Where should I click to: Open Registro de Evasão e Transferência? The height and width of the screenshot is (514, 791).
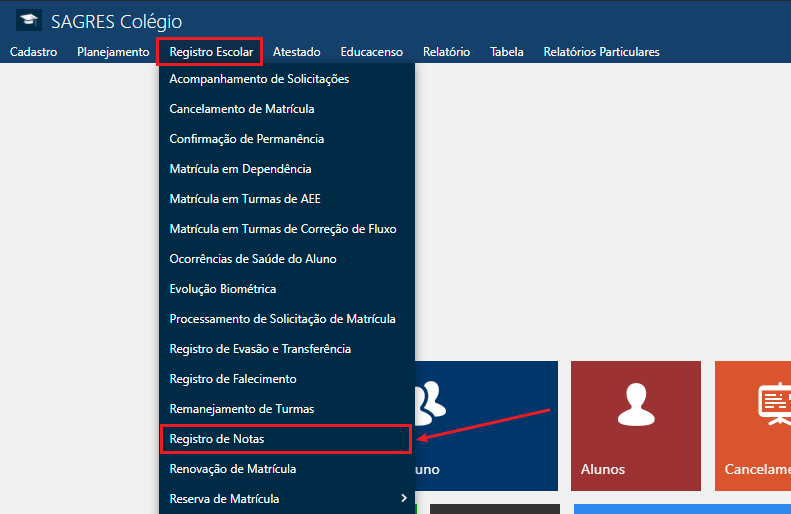click(x=260, y=349)
